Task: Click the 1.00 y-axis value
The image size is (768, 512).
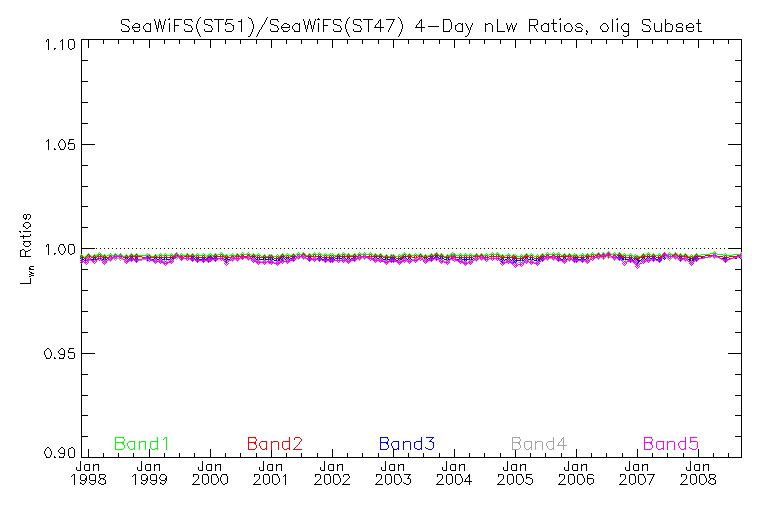Action: coord(60,250)
